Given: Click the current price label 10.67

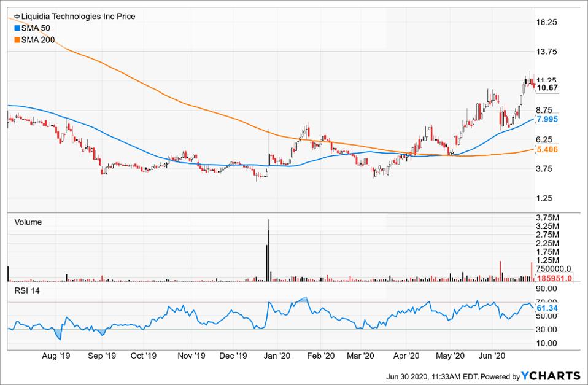Looking at the screenshot, I should coord(547,88).
